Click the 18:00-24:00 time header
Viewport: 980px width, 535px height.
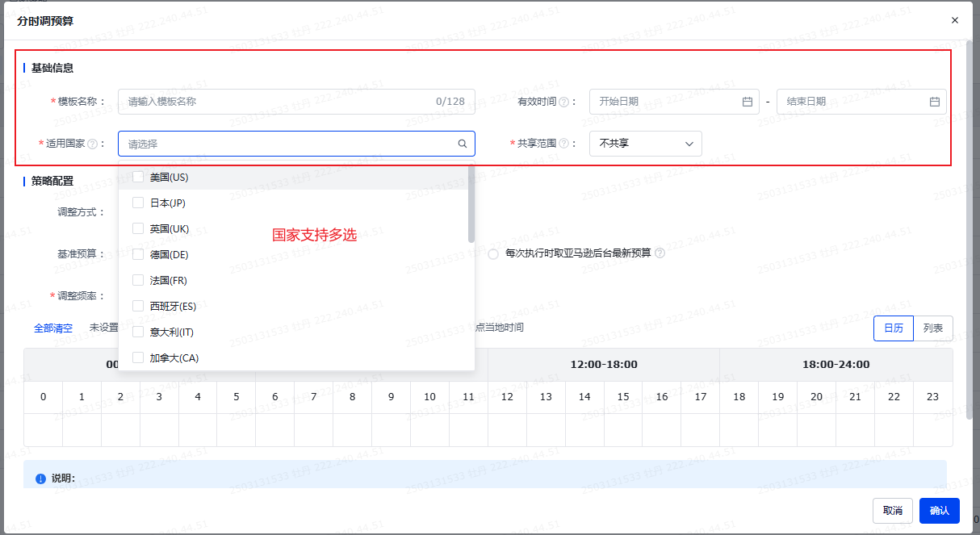[x=836, y=365]
